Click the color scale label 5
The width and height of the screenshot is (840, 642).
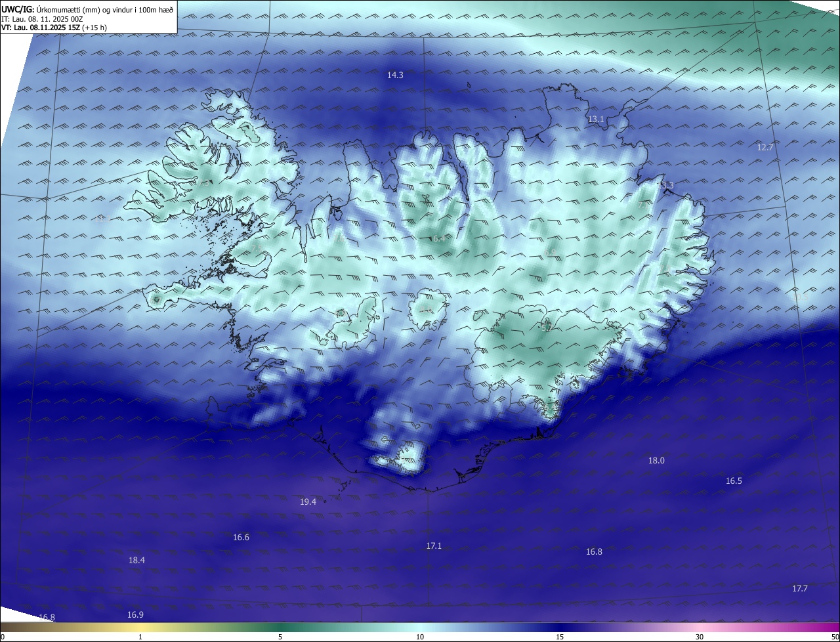[280, 637]
